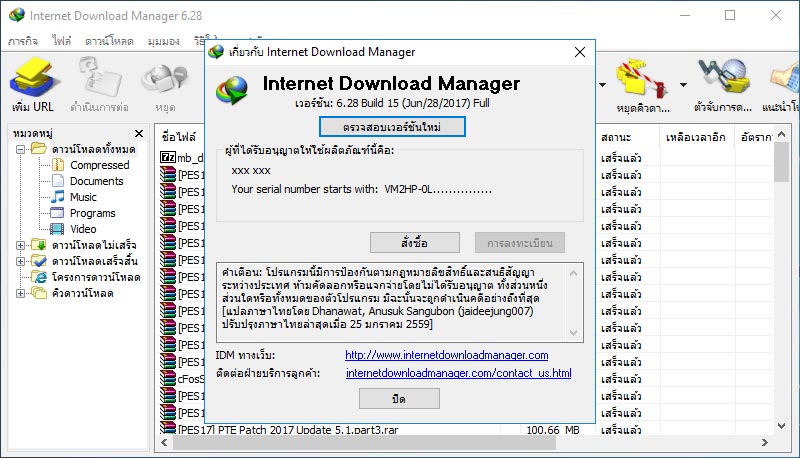
Task: Open the Grabber (ตัวจับการด...) toolbar icon
Action: point(723,78)
